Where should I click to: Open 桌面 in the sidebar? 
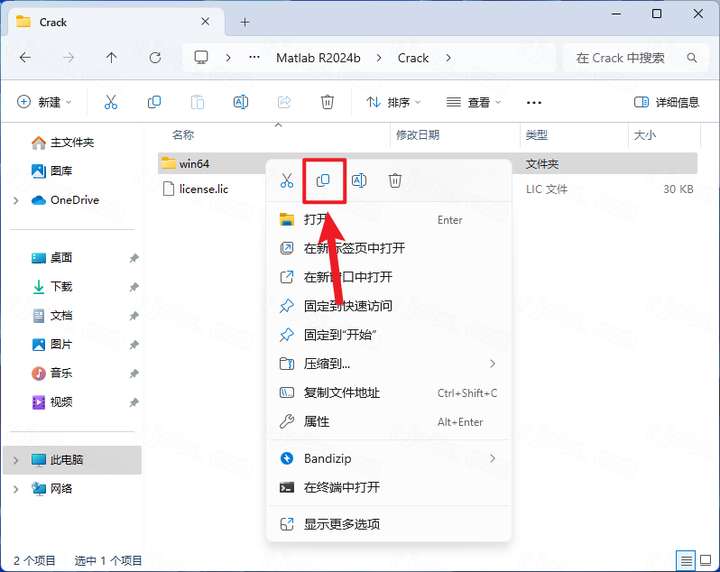pyautogui.click(x=52, y=258)
